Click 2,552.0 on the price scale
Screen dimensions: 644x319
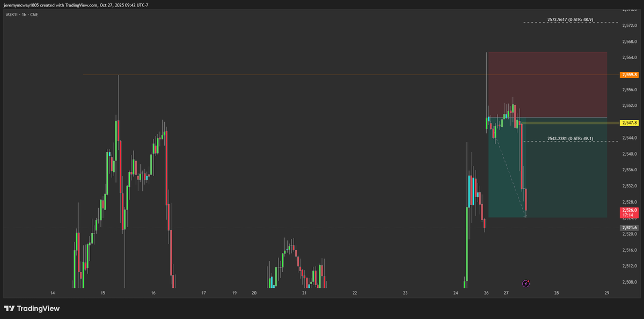[630, 106]
